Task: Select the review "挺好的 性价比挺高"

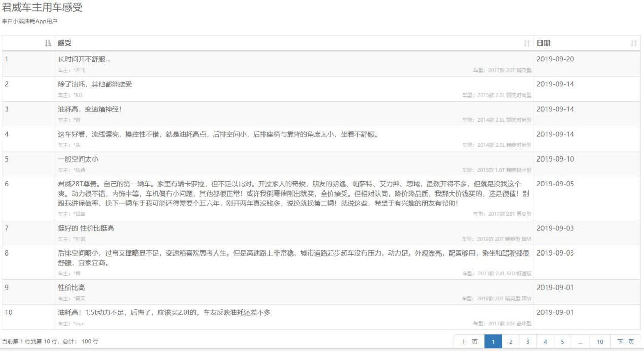Action: (x=86, y=228)
